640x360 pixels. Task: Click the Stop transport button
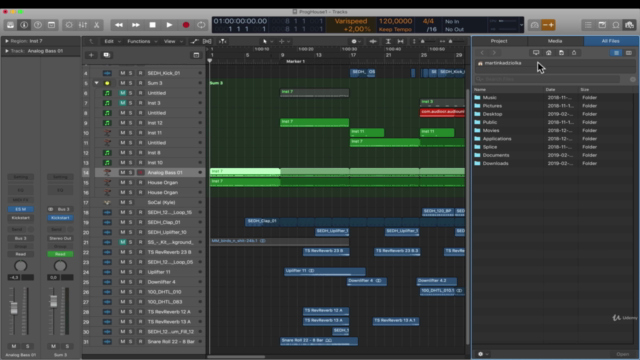pyautogui.click(x=152, y=25)
